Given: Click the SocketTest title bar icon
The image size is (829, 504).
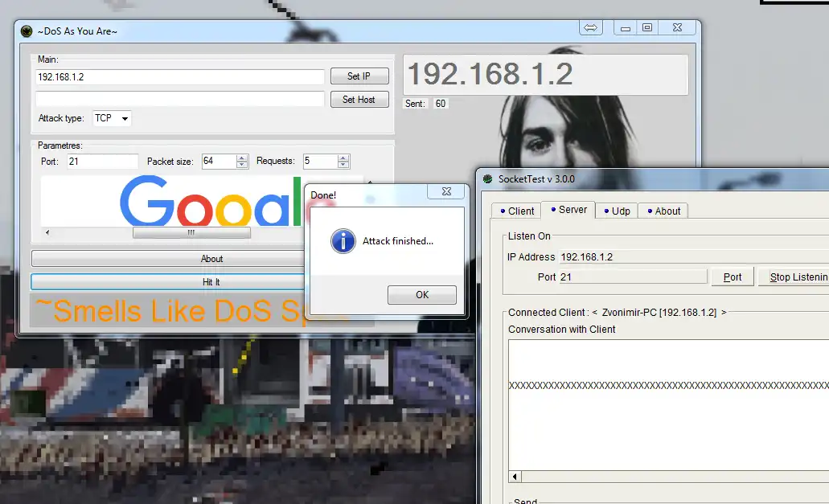Looking at the screenshot, I should pos(487,179).
